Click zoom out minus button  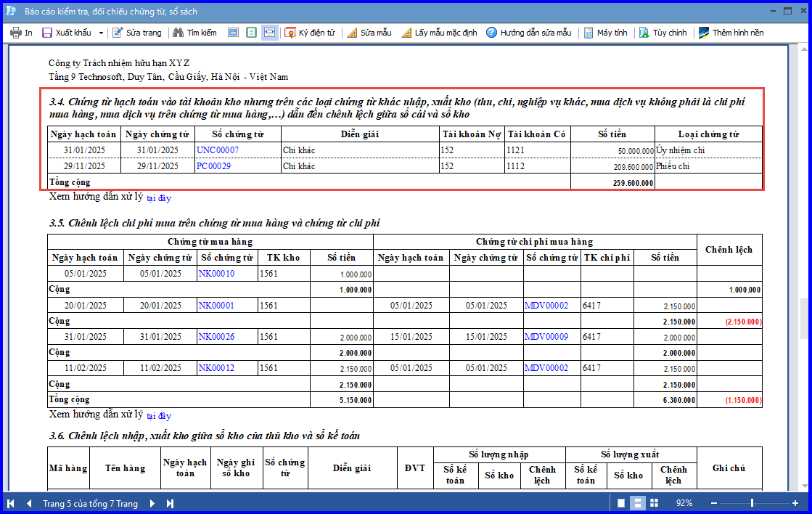coord(714,503)
